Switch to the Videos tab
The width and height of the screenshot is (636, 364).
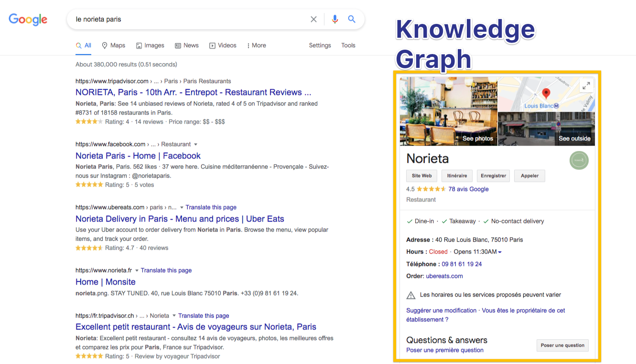[223, 45]
